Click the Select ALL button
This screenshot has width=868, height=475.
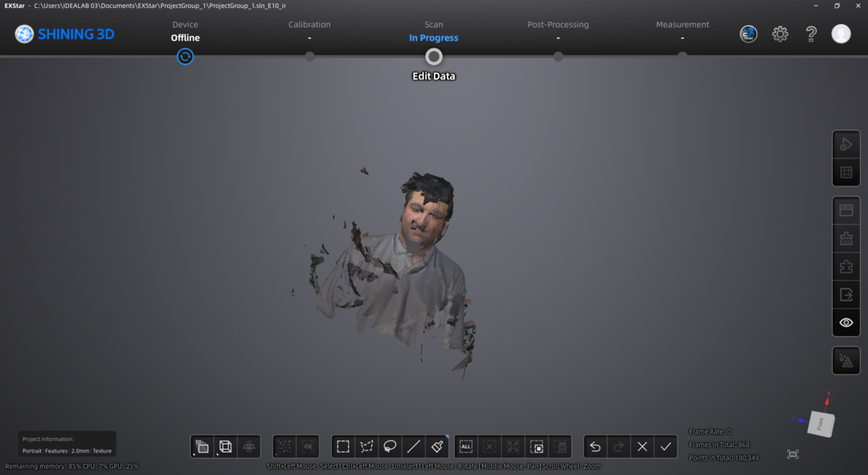(x=466, y=446)
